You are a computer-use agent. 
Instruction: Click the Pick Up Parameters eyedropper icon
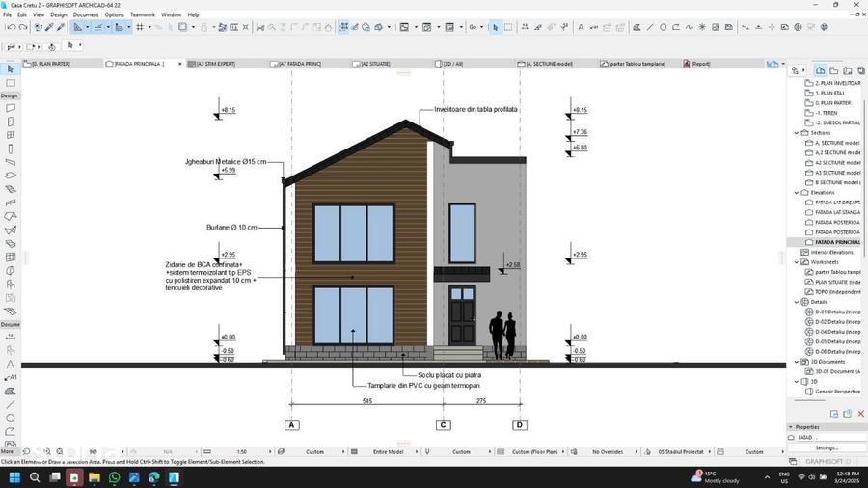click(49, 27)
